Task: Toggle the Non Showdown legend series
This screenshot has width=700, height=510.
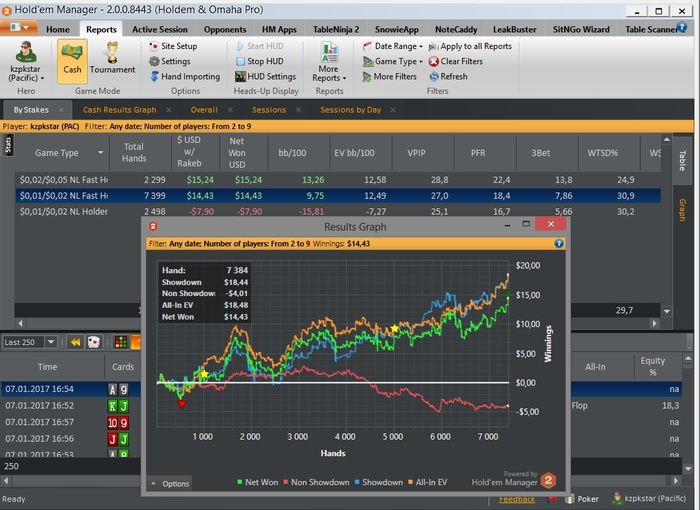Action: [x=316, y=482]
